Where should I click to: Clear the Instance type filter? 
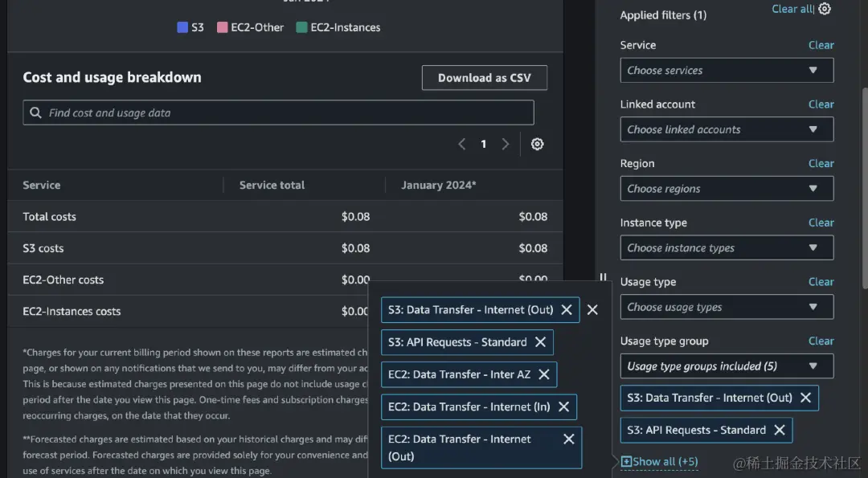(821, 223)
